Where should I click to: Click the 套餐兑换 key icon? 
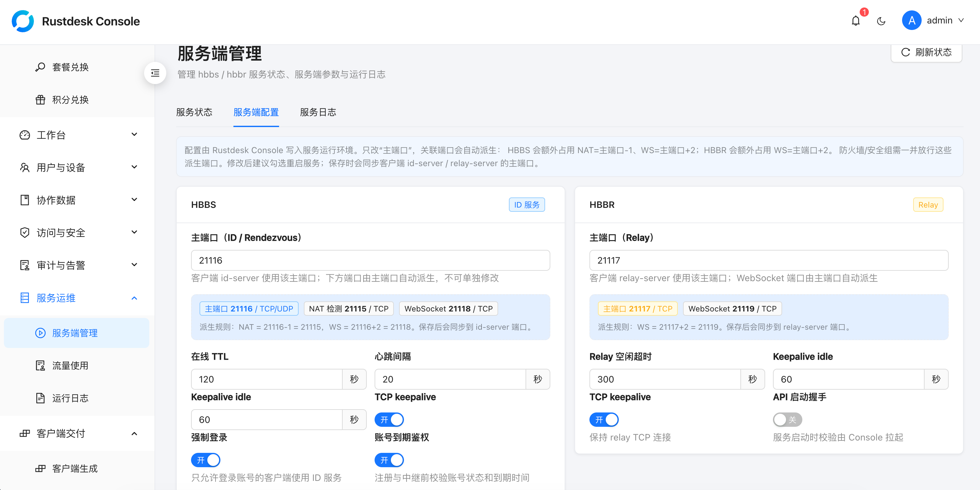tap(40, 67)
